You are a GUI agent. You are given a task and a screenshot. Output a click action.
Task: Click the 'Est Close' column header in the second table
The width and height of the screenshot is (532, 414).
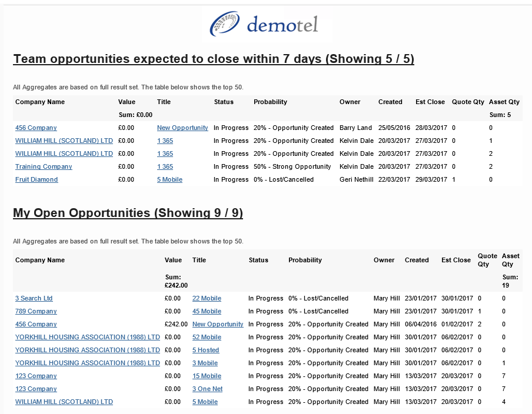pyautogui.click(x=456, y=260)
